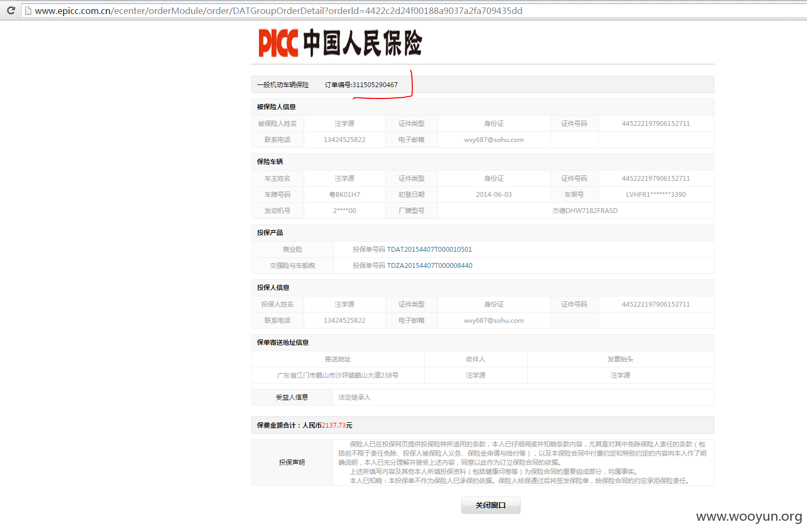Click the 车主姓名 label cell
The width and height of the screenshot is (807, 532).
point(277,179)
